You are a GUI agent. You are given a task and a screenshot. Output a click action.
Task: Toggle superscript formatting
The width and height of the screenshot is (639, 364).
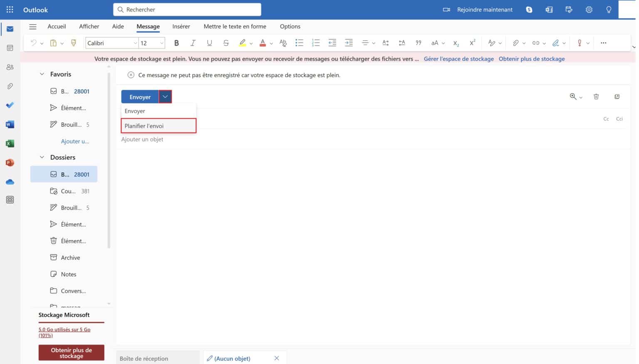click(472, 43)
